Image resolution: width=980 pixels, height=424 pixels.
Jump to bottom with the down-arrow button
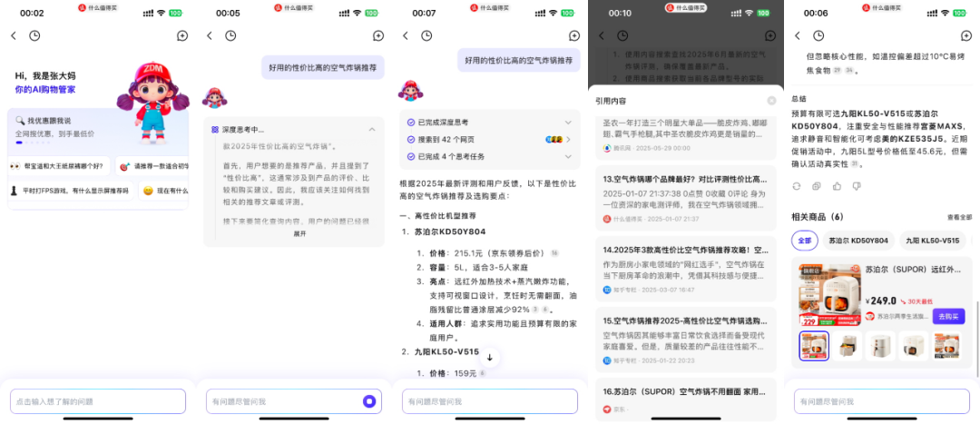tap(490, 358)
